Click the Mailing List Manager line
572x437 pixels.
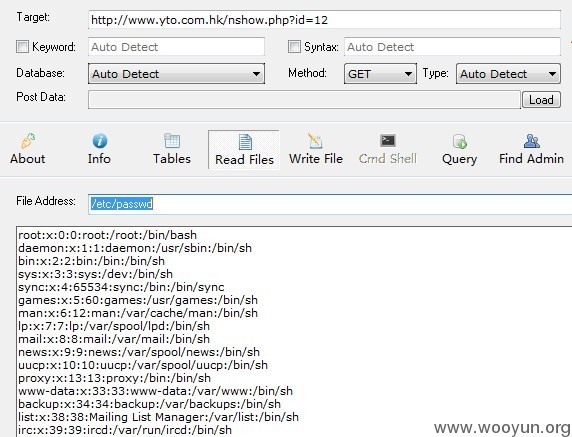[158, 417]
